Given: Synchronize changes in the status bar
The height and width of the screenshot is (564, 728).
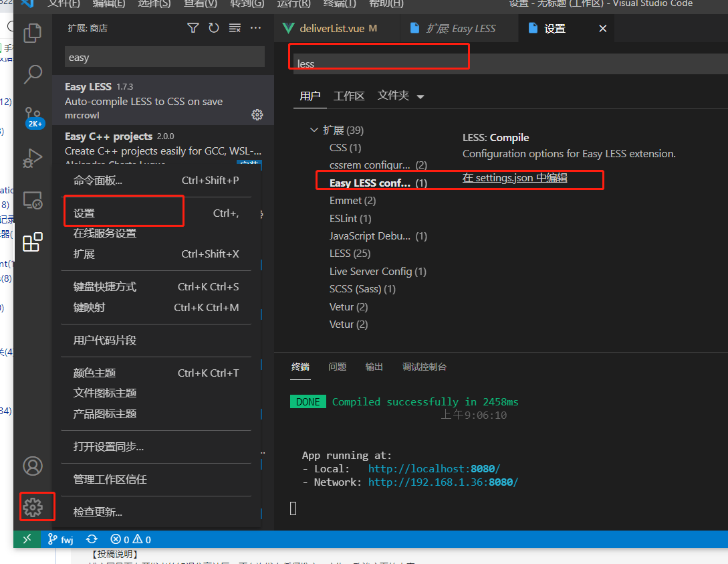Looking at the screenshot, I should coord(92,539).
